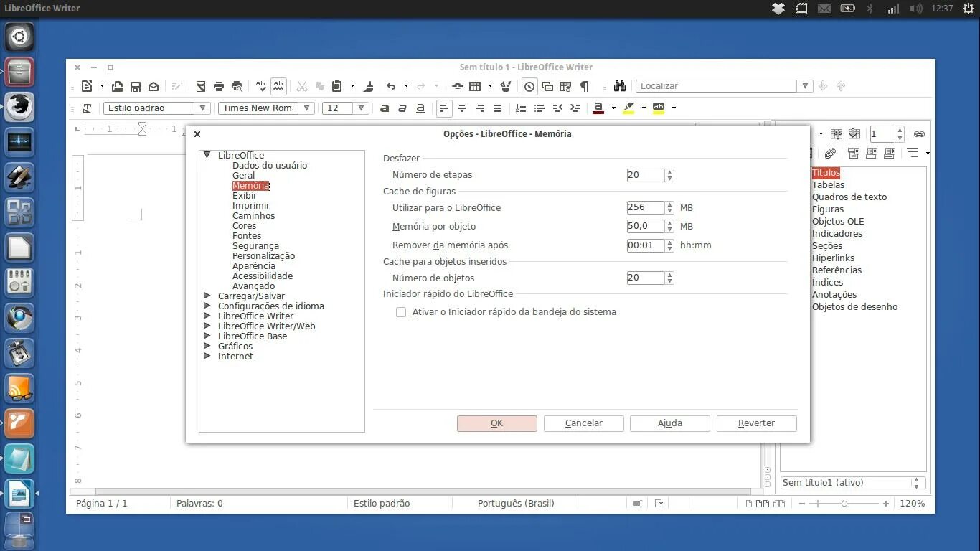Click the yellow highlighting color button
Image resolution: width=980 pixels, height=551 pixels.
(x=629, y=108)
